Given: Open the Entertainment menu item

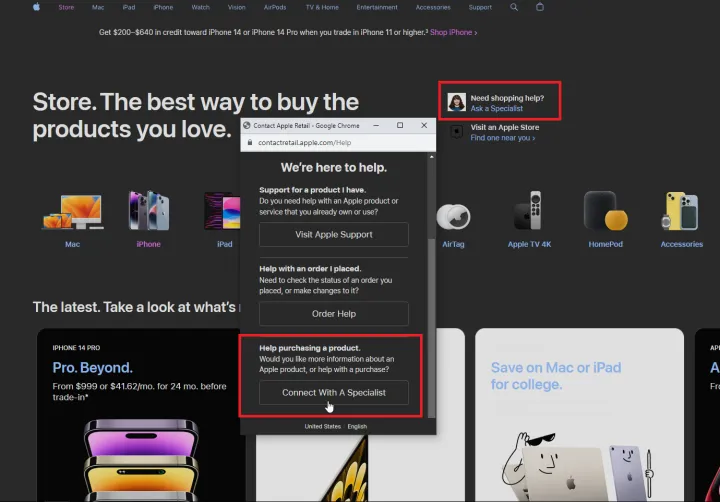Looking at the screenshot, I should 377,7.
